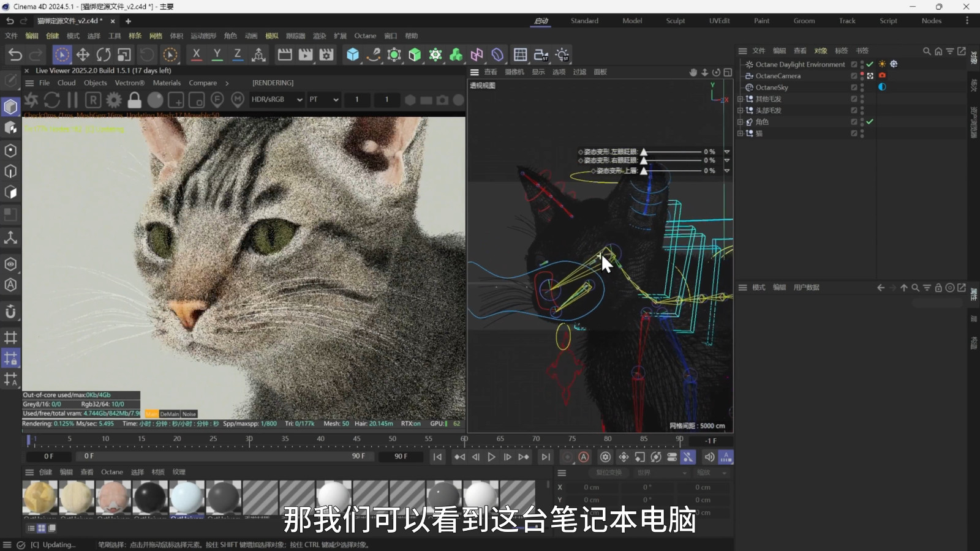The width and height of the screenshot is (980, 551).
Task: Click the clay mode sphere icon
Action: 156,99
